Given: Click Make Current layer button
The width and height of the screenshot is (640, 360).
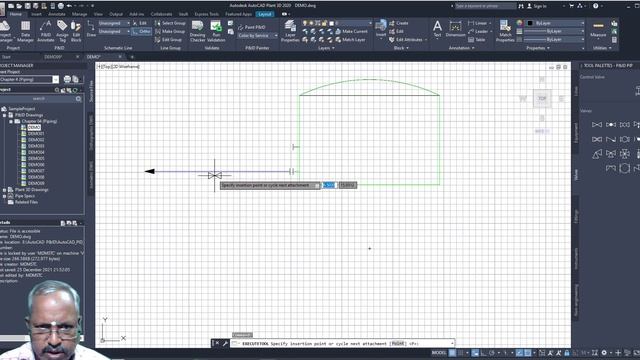Looking at the screenshot, I should [351, 31].
